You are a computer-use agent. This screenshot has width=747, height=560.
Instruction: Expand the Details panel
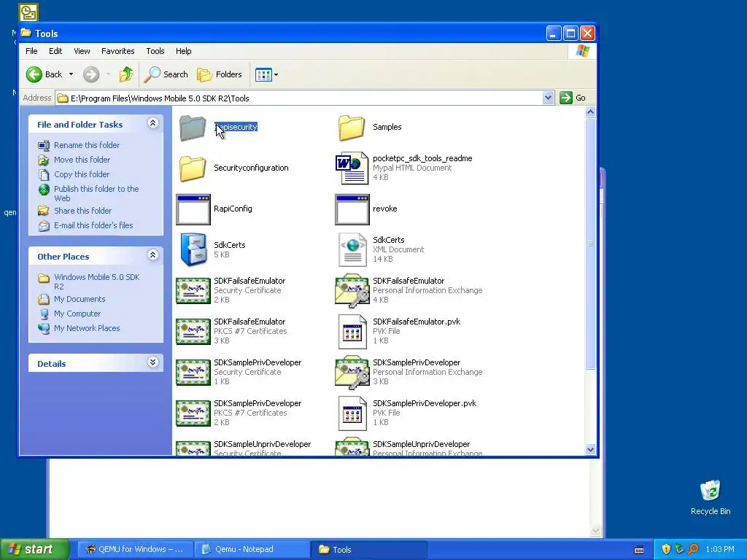pyautogui.click(x=152, y=362)
